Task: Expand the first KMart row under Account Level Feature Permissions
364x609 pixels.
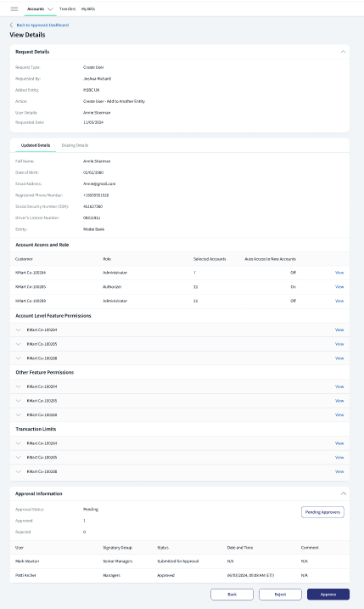Action: [18, 330]
